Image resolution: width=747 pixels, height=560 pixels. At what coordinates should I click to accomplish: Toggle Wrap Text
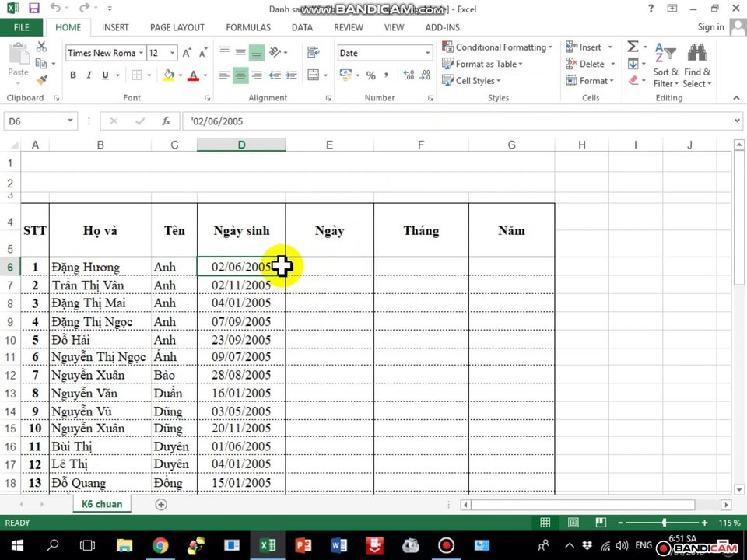[313, 52]
